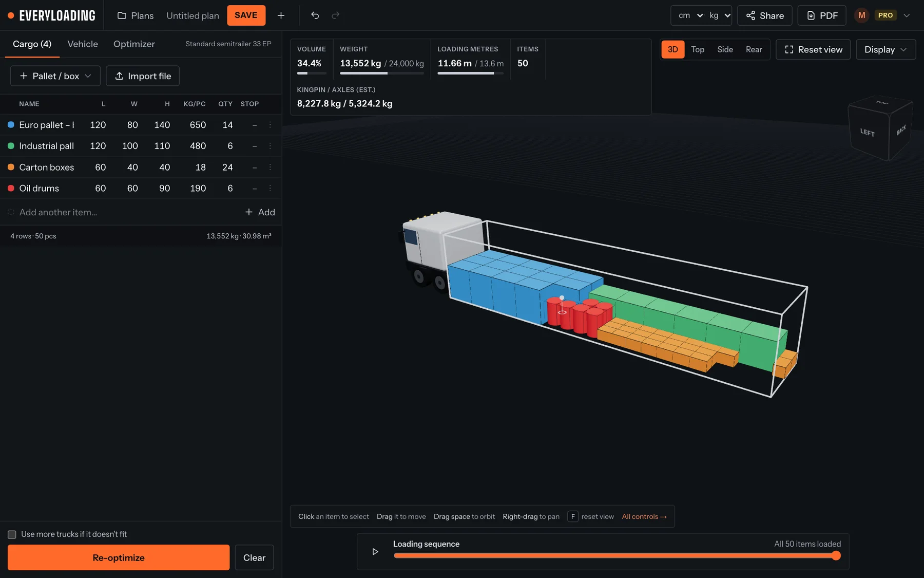924x578 pixels.
Task: Click the EveryLoading logo
Action: click(52, 15)
